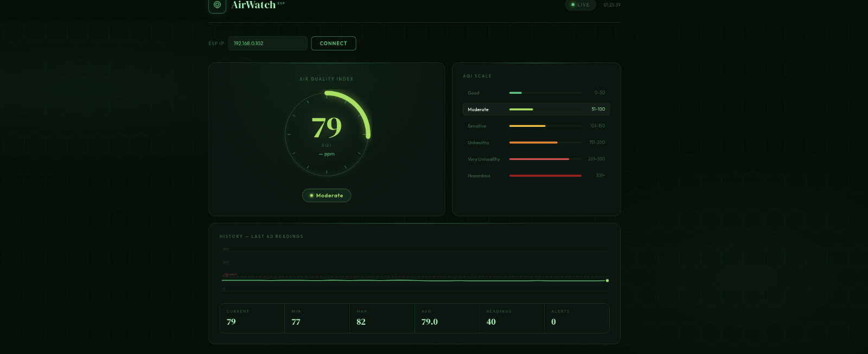Click the 51-100 range value
The image size is (868, 354).
point(598,110)
